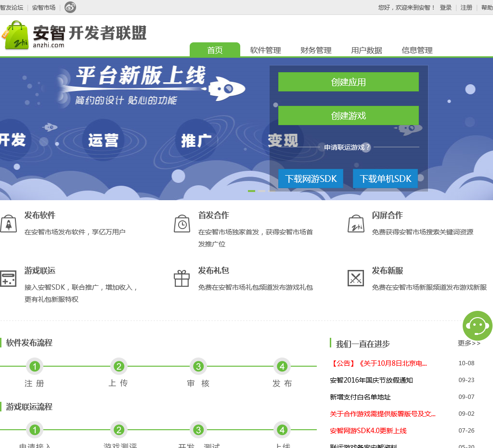Screen dimensions: 493x448
Task: Click the Anzhi shopping bag logo
Action: [15, 35]
